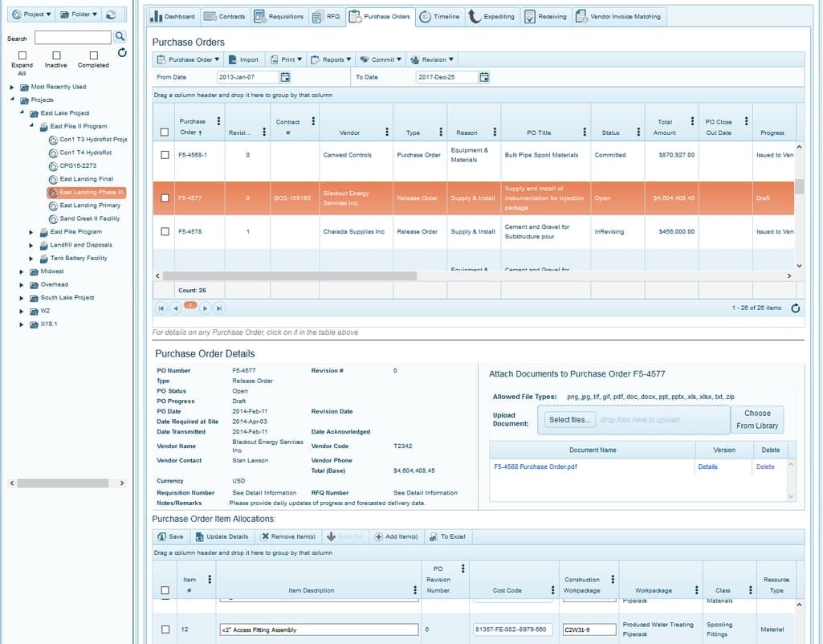
Task: Check the item 12 row checkbox
Action: point(165,629)
